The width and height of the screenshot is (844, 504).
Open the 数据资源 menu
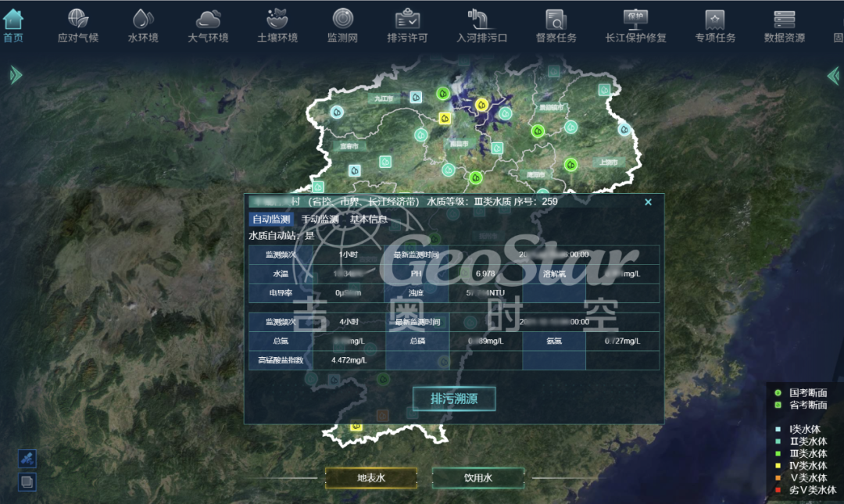(785, 26)
